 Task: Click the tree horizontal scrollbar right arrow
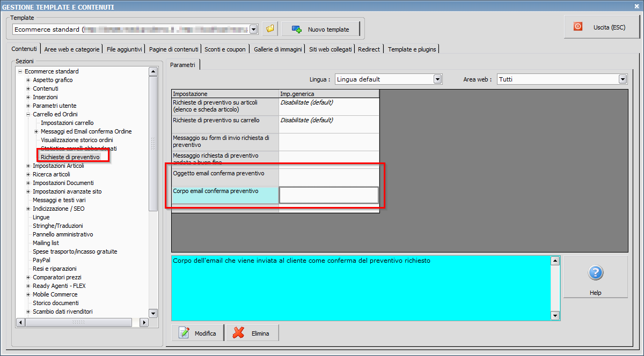point(144,322)
